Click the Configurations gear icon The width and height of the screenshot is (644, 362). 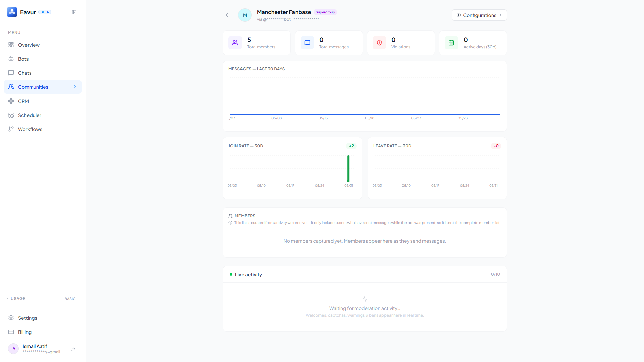pyautogui.click(x=459, y=15)
